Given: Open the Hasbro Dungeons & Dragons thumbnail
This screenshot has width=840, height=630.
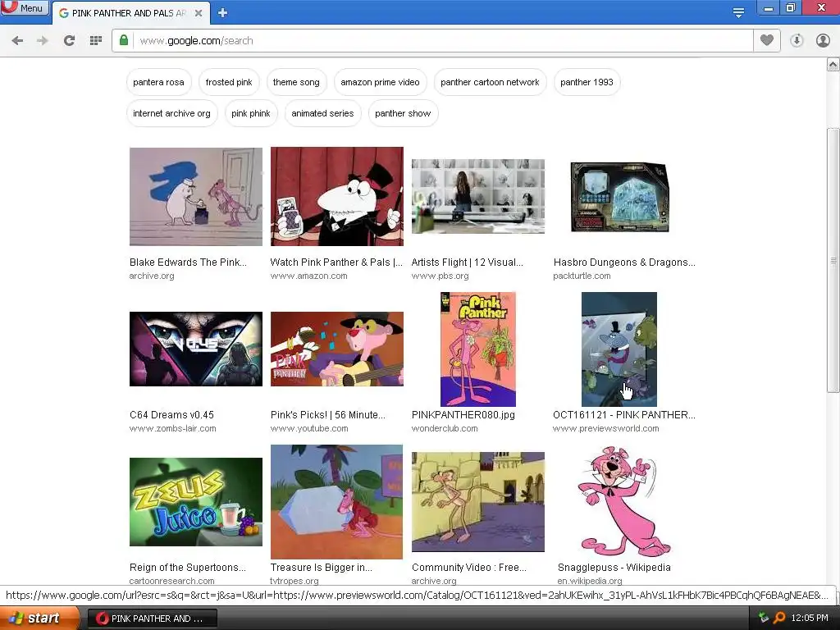Looking at the screenshot, I should click(x=620, y=197).
